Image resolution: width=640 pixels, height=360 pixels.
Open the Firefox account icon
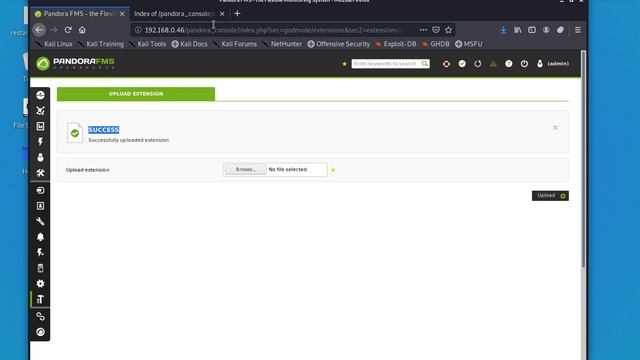(546, 30)
